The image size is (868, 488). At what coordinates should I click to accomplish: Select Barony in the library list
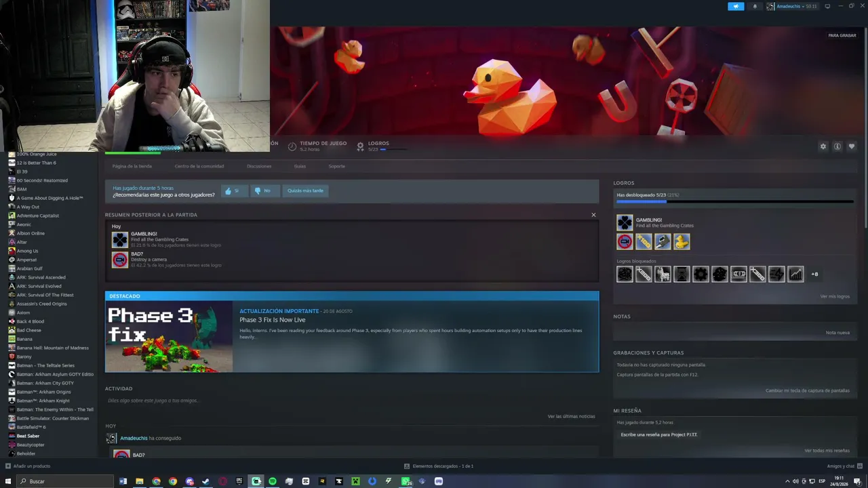24,357
